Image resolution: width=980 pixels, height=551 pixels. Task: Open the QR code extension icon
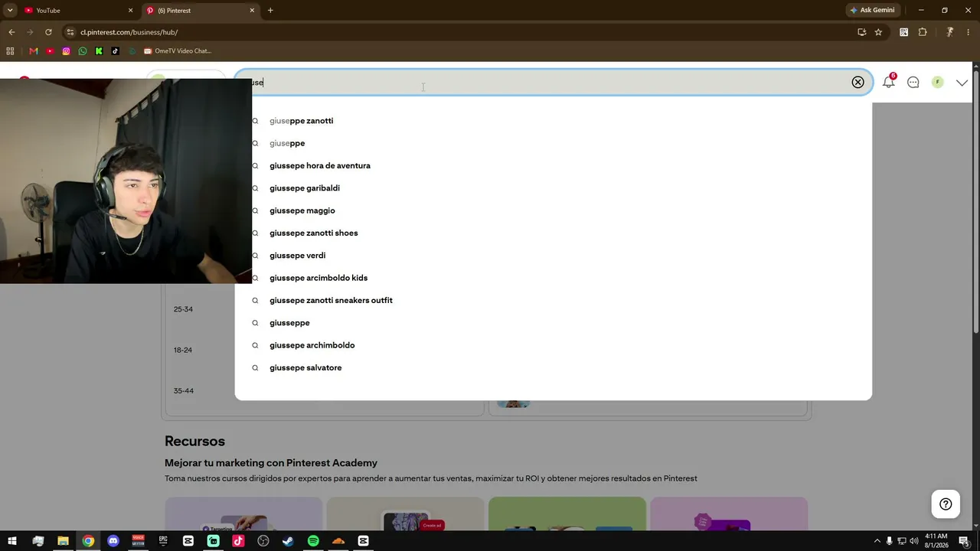pos(904,32)
